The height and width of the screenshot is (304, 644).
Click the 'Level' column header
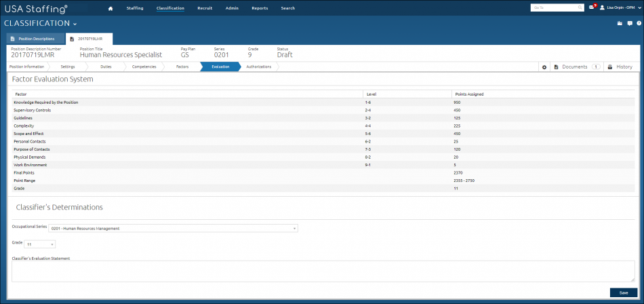pyautogui.click(x=371, y=94)
